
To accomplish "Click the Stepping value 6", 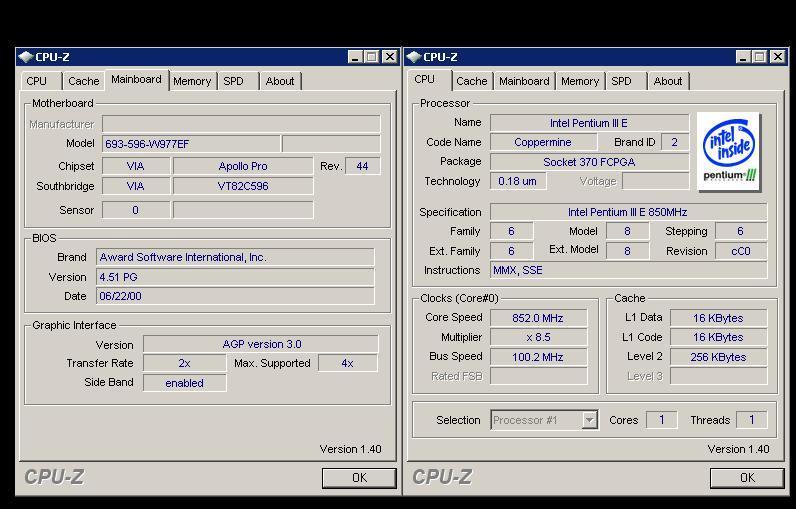I will 741,231.
